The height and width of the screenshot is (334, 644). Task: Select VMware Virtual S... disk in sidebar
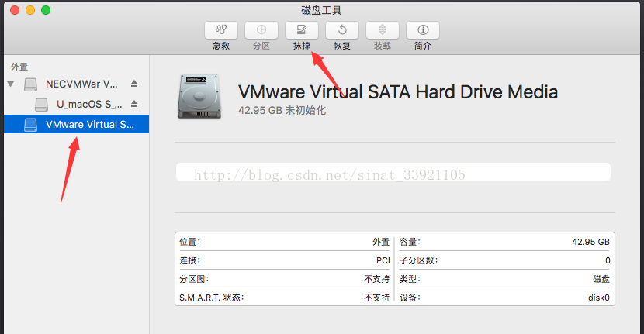tap(76, 124)
